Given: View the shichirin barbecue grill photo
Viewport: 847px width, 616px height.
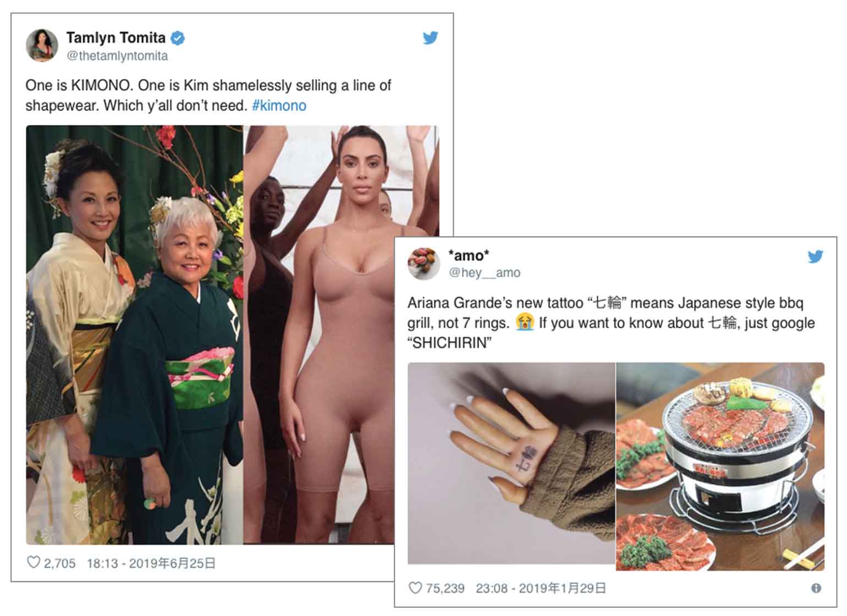Looking at the screenshot, I should tap(720, 466).
